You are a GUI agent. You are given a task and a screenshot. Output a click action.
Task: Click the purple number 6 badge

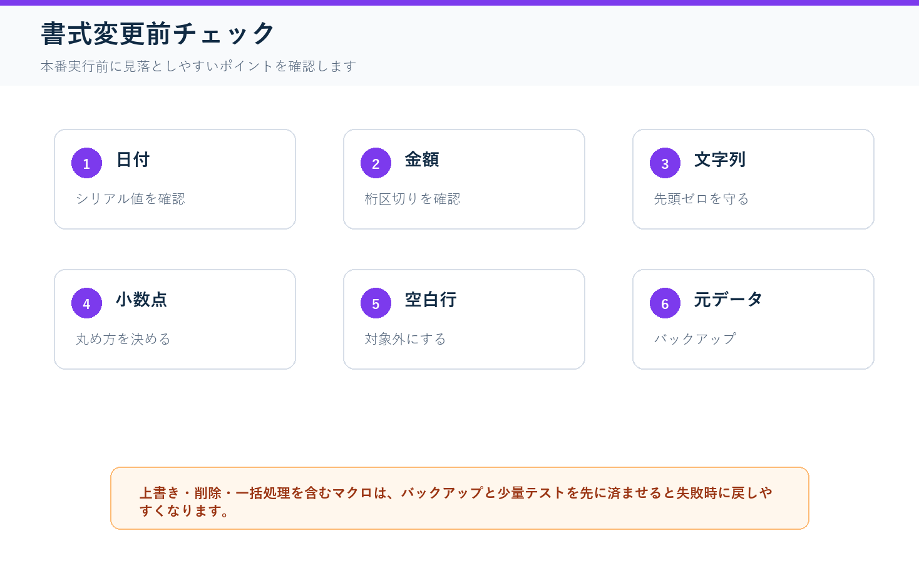click(x=665, y=303)
